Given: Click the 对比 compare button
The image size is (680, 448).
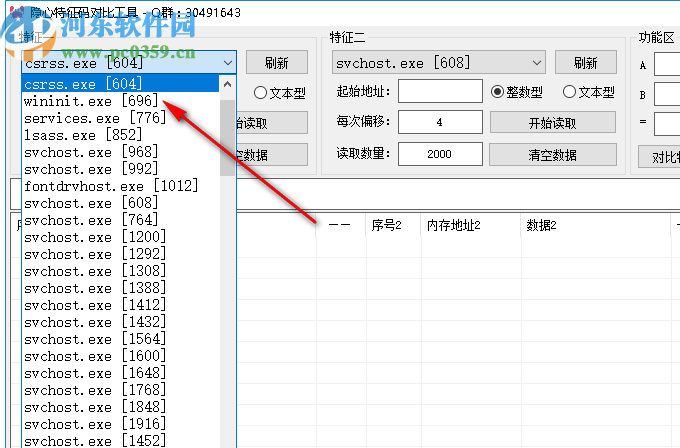Looking at the screenshot, I should pyautogui.click(x=659, y=157).
